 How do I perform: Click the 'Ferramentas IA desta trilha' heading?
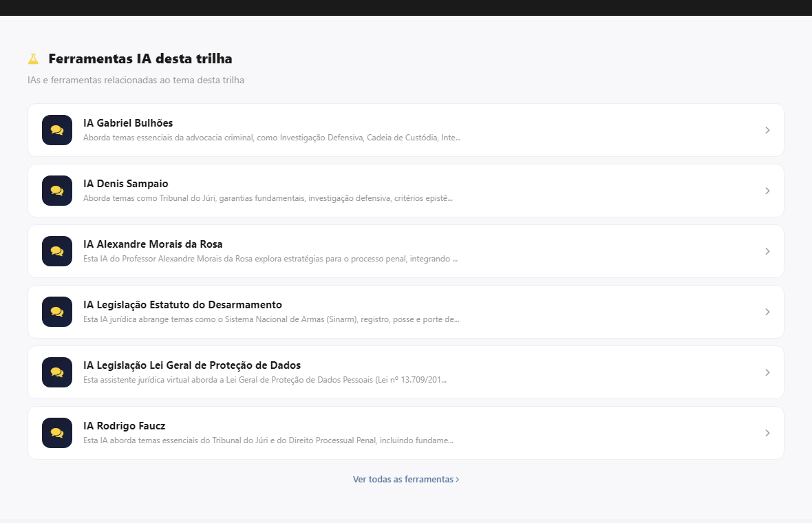(140, 59)
